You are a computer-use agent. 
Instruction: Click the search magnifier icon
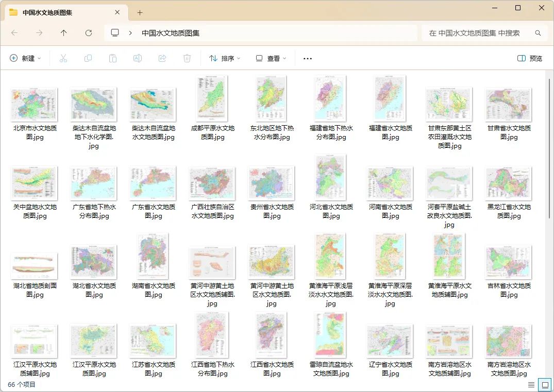[x=538, y=33]
